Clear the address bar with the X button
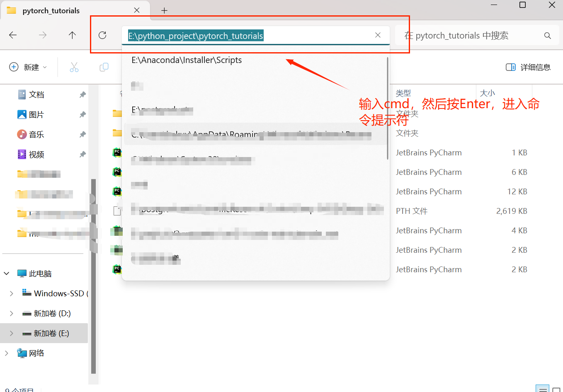 tap(378, 35)
